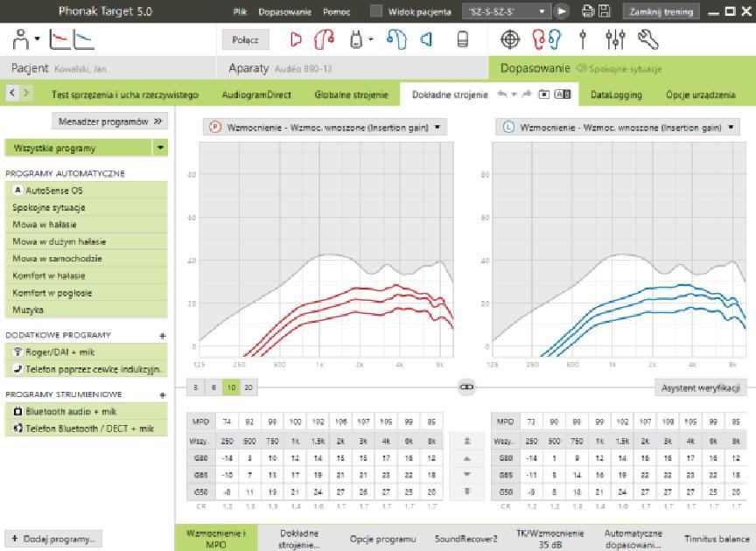
Task: Expand Menadżer programów panel
Action: point(110,122)
